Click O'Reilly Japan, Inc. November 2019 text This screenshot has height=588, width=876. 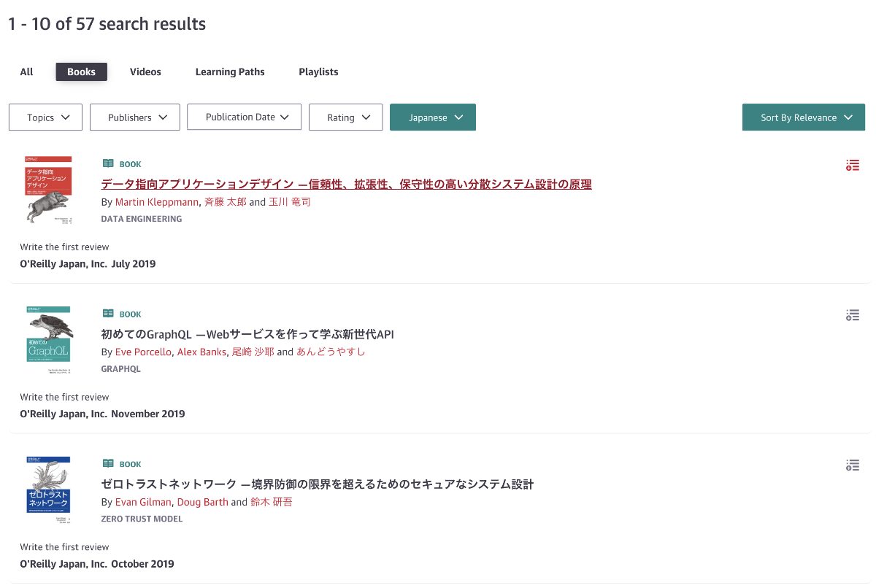click(102, 414)
